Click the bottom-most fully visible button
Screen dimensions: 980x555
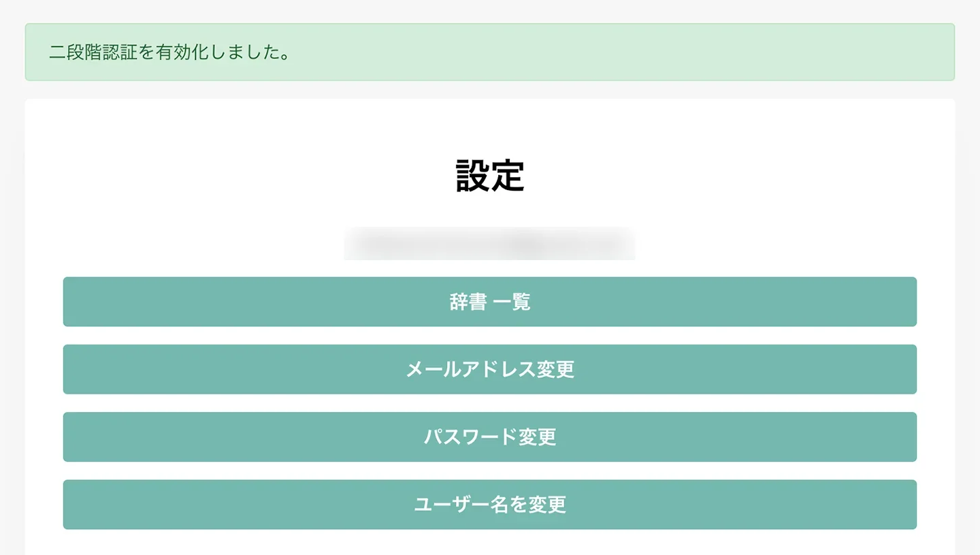pyautogui.click(x=490, y=504)
